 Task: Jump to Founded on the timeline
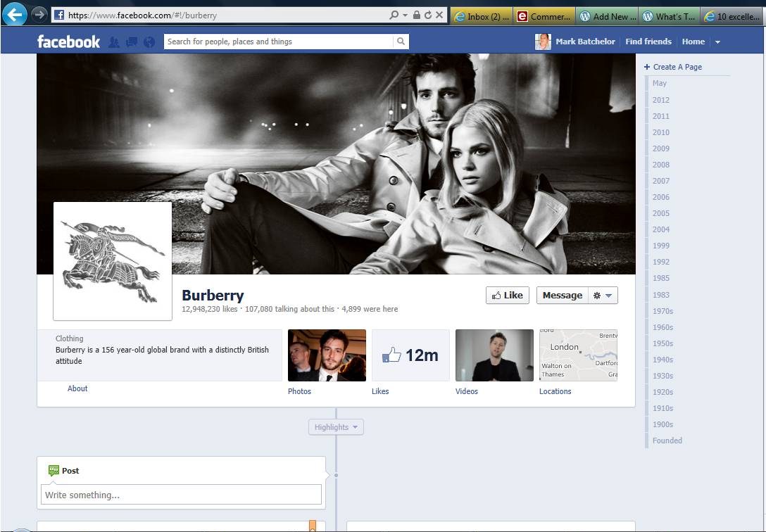click(x=667, y=441)
